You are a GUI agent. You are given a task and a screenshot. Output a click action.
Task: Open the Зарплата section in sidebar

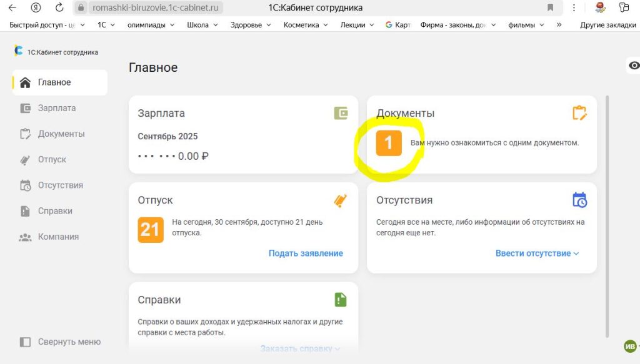click(x=56, y=108)
